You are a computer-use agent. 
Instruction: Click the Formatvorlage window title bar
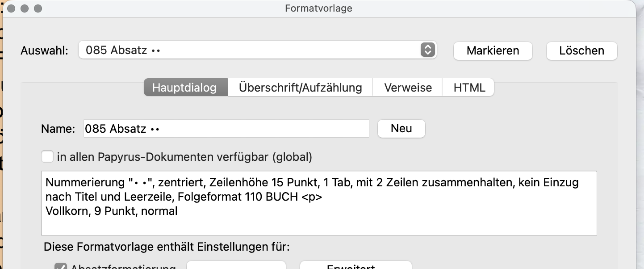tap(318, 8)
